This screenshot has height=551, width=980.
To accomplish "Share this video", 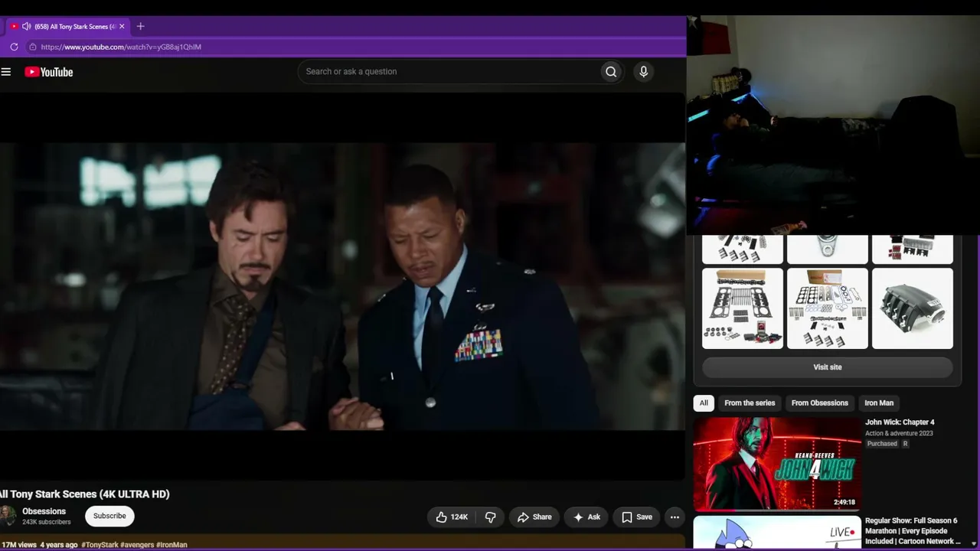I will (534, 517).
